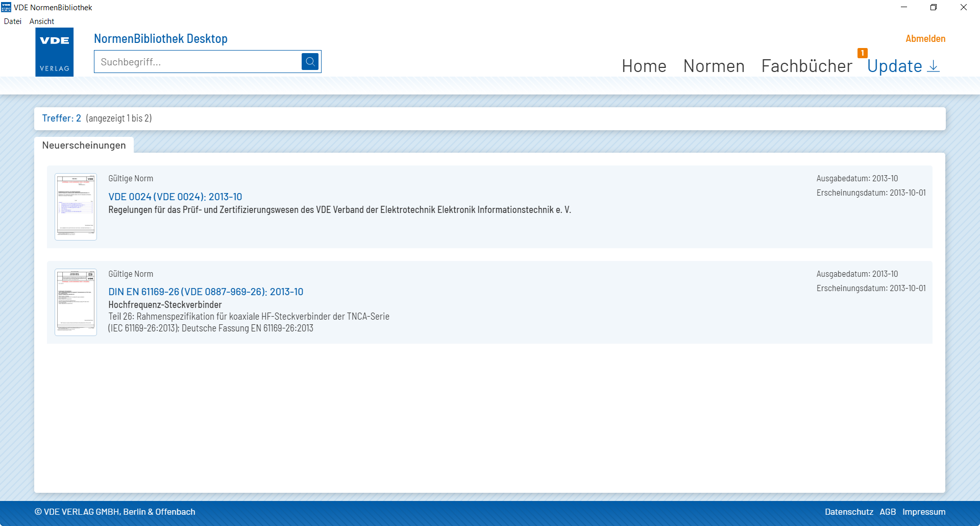Open the VDE 0024 document thumbnail
980x526 pixels.
tap(76, 207)
